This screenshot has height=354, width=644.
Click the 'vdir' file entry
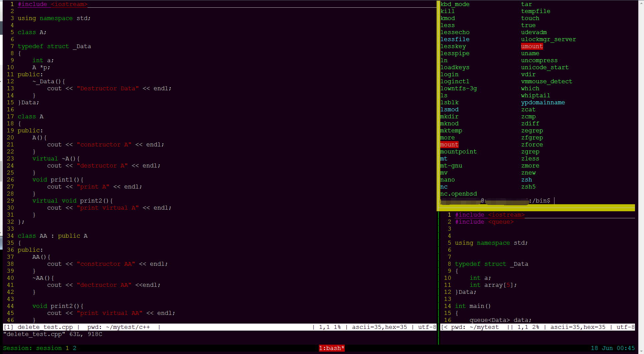(528, 74)
